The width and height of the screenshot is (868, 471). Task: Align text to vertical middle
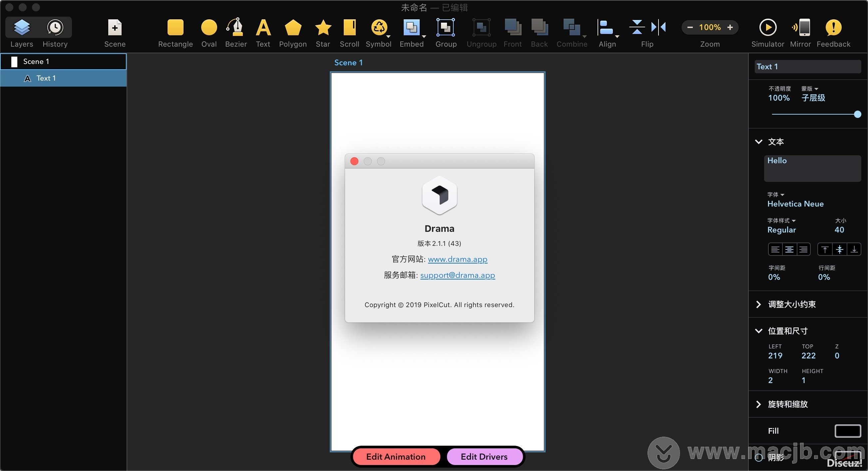tap(839, 249)
